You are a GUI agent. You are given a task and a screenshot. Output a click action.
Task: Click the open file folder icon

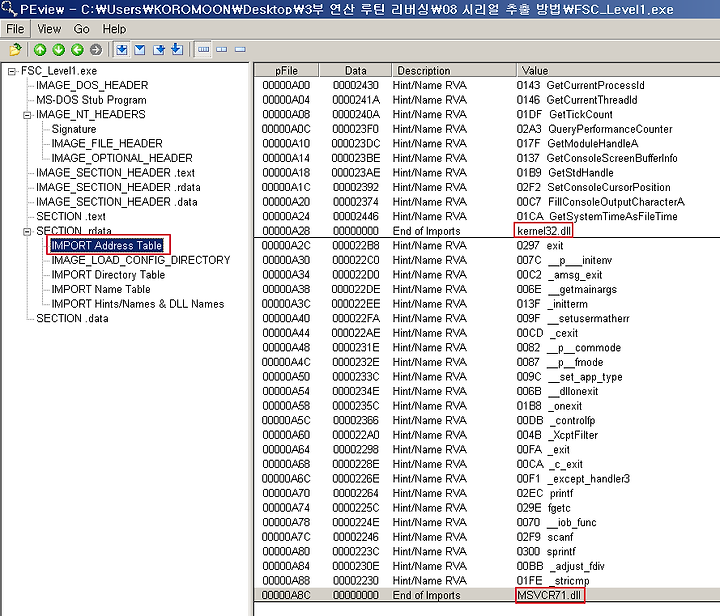[x=15, y=50]
